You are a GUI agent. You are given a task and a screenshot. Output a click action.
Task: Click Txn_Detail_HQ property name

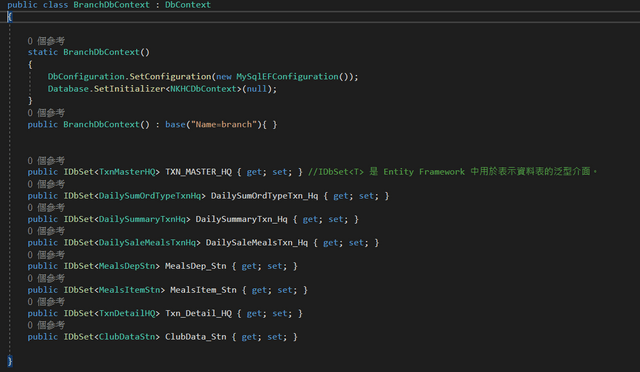pyautogui.click(x=198, y=313)
